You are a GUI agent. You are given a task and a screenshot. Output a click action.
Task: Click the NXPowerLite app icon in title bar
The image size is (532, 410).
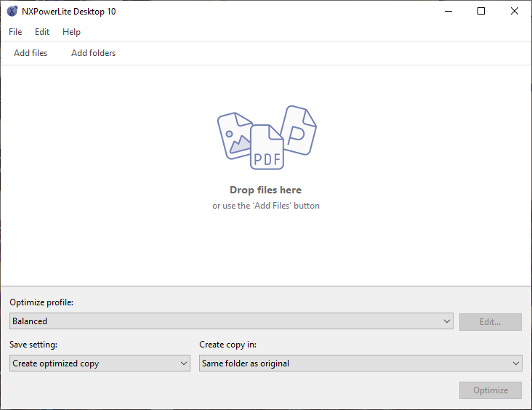point(12,11)
